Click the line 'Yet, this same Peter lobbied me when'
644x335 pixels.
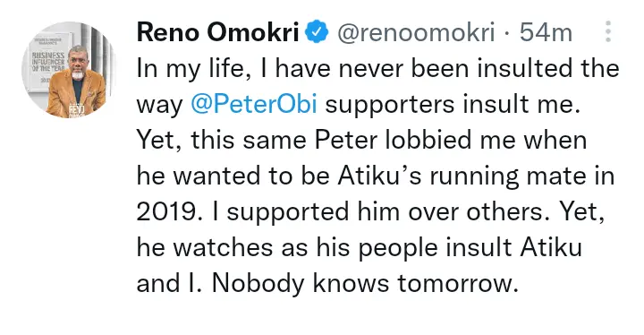(x=362, y=140)
